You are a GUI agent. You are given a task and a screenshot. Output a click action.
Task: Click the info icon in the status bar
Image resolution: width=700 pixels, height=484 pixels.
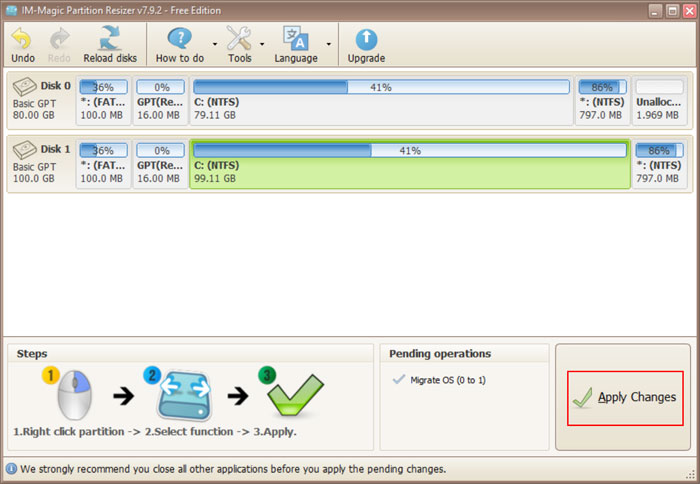[x=11, y=469]
